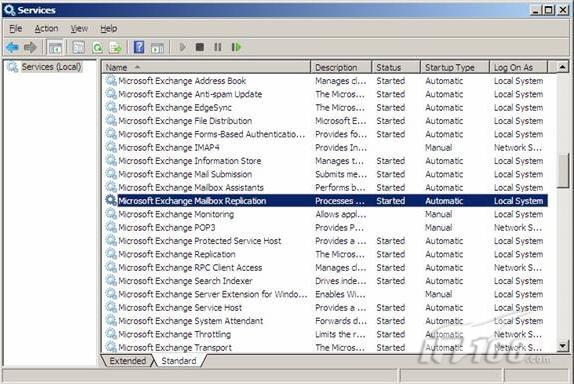Viewport: 574px width, 384px height.
Task: Sort by the Log On As column header
Action: click(519, 67)
